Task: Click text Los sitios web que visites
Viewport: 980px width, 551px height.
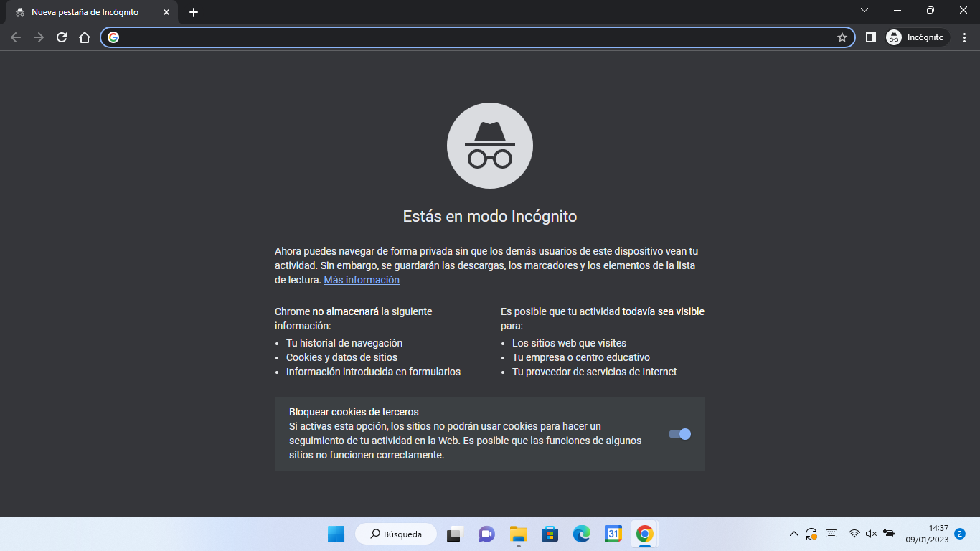Action: pos(569,343)
